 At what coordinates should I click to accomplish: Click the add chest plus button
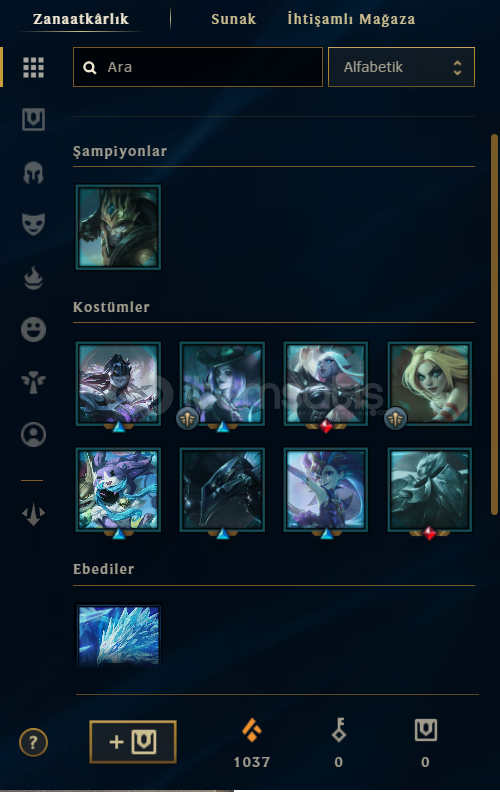pos(133,742)
